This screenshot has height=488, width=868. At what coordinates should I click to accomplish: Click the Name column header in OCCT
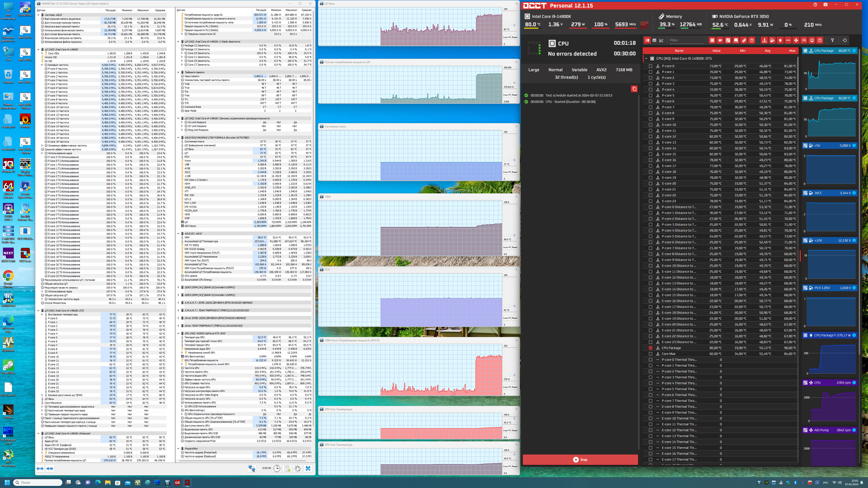[x=679, y=51]
